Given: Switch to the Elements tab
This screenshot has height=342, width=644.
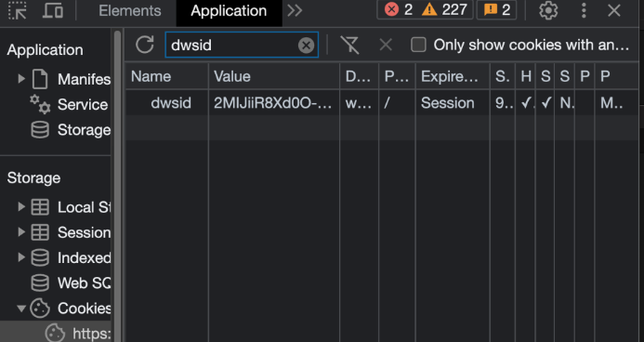Looking at the screenshot, I should [x=130, y=10].
